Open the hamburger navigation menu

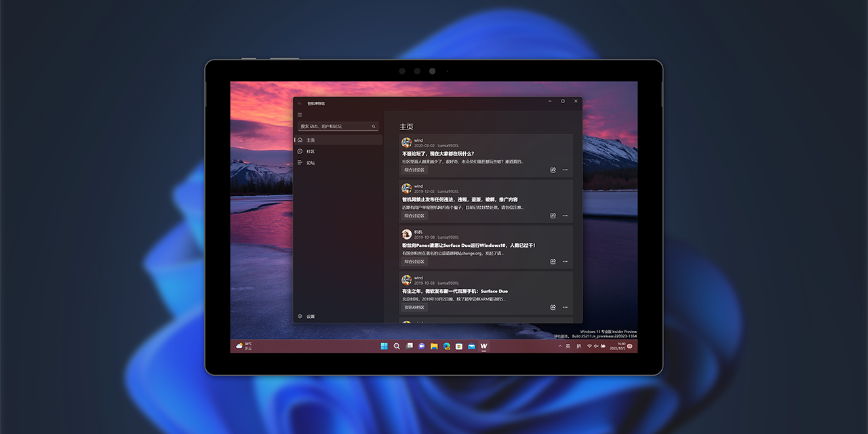click(299, 115)
